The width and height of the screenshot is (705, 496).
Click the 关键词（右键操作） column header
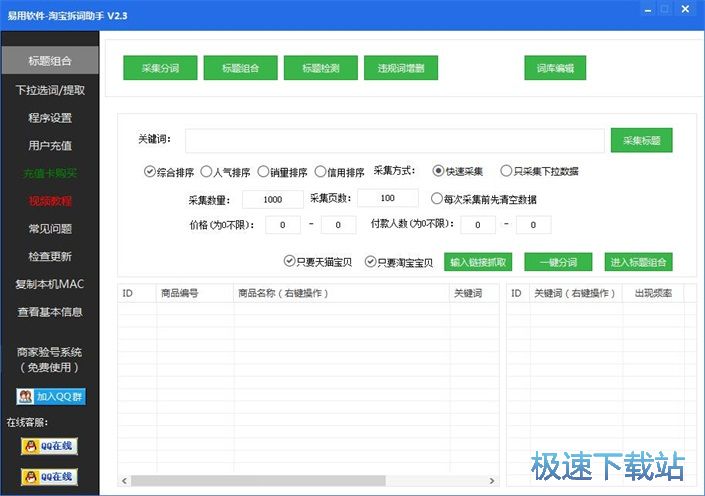(576, 293)
